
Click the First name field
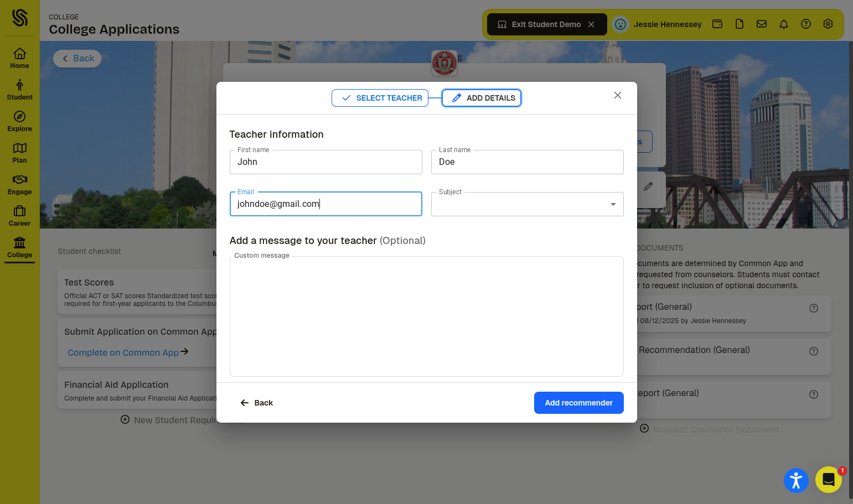(x=326, y=162)
